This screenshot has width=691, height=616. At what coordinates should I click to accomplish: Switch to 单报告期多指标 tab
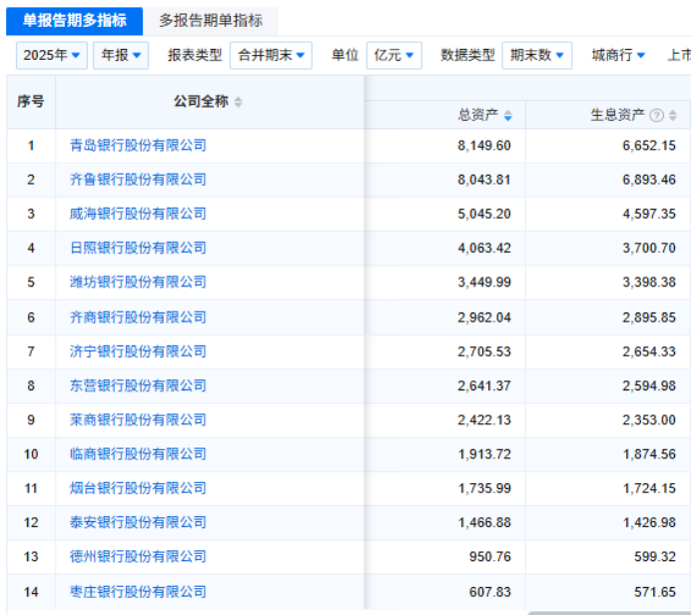click(x=75, y=21)
